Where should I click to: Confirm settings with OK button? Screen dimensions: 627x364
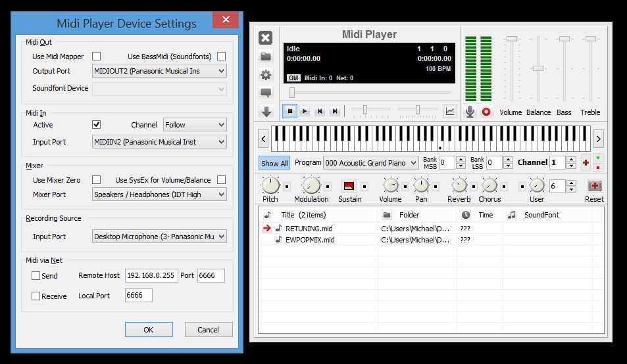point(149,329)
